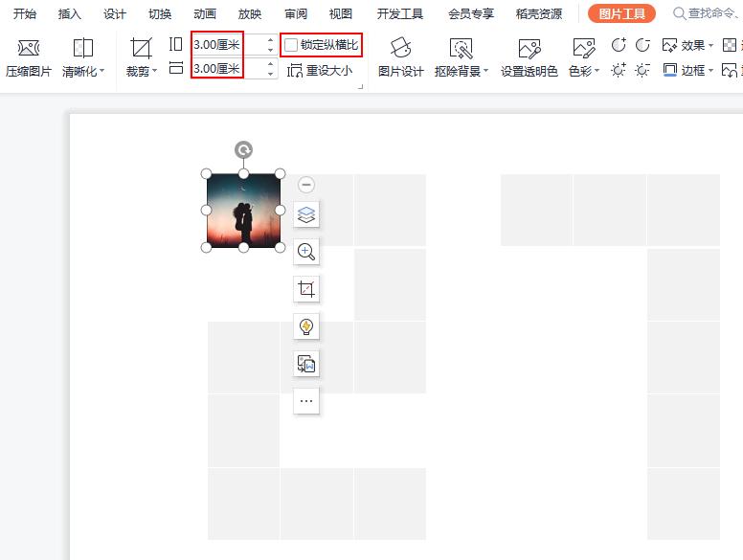This screenshot has width=743, height=560.
Task: Open the 放映 slideshow tab
Action: click(x=250, y=13)
